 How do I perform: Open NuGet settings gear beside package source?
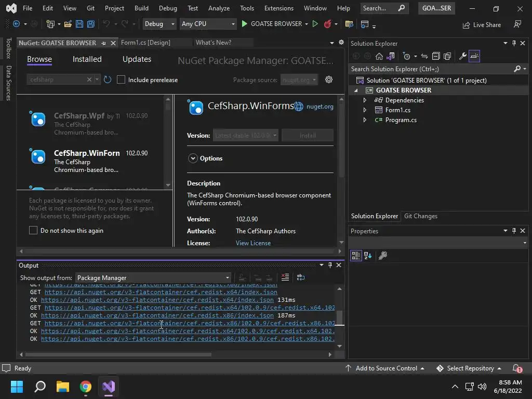tap(329, 79)
